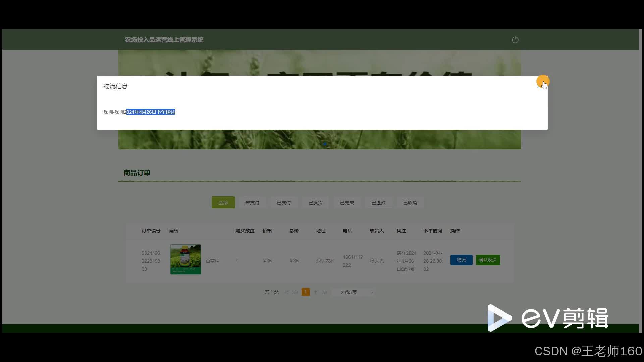Screen dimensions: 644x362
Task: Click the blue 物流 button
Action: (x=461, y=260)
